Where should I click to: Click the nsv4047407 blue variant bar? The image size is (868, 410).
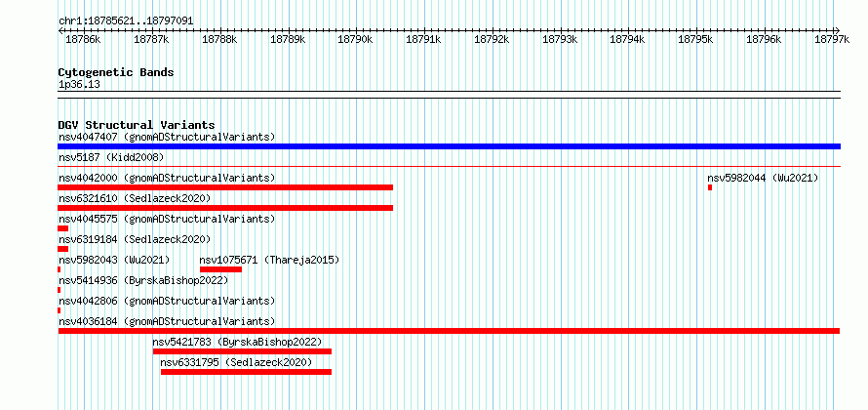[x=449, y=146]
